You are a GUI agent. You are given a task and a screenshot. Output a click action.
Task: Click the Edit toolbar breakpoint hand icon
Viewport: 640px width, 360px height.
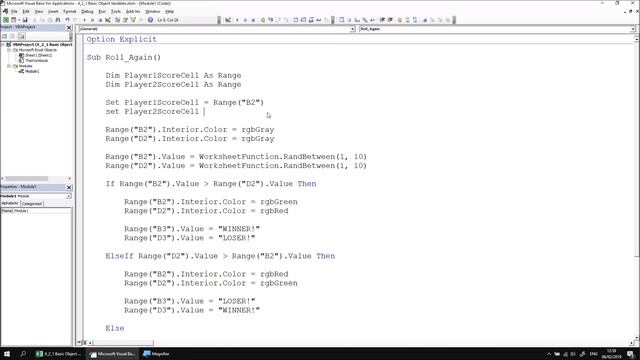(x=400, y=20)
